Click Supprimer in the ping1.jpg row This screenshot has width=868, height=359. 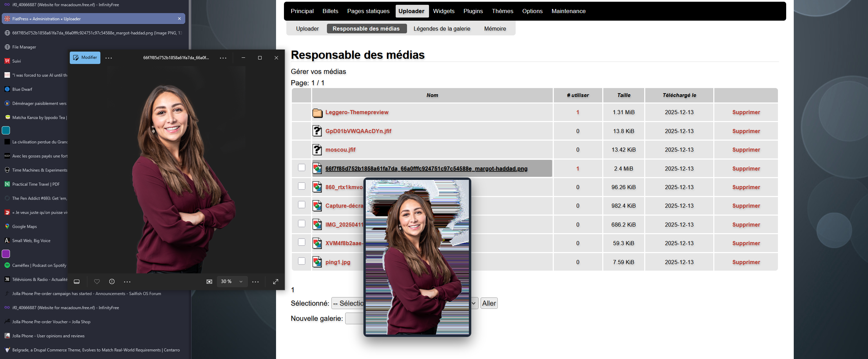coord(746,262)
